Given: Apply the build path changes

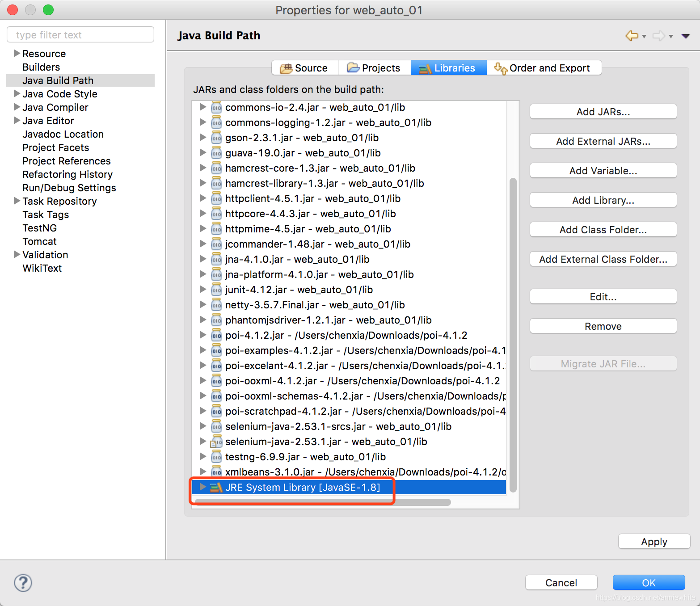Looking at the screenshot, I should tap(654, 542).
